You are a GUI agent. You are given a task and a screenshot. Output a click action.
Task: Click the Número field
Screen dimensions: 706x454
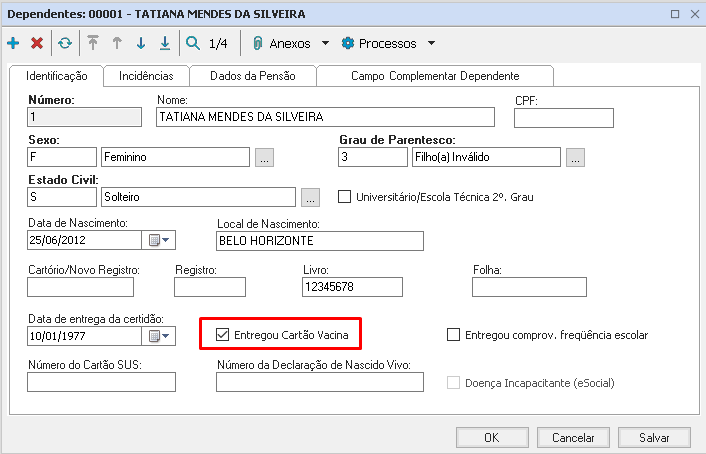84,117
